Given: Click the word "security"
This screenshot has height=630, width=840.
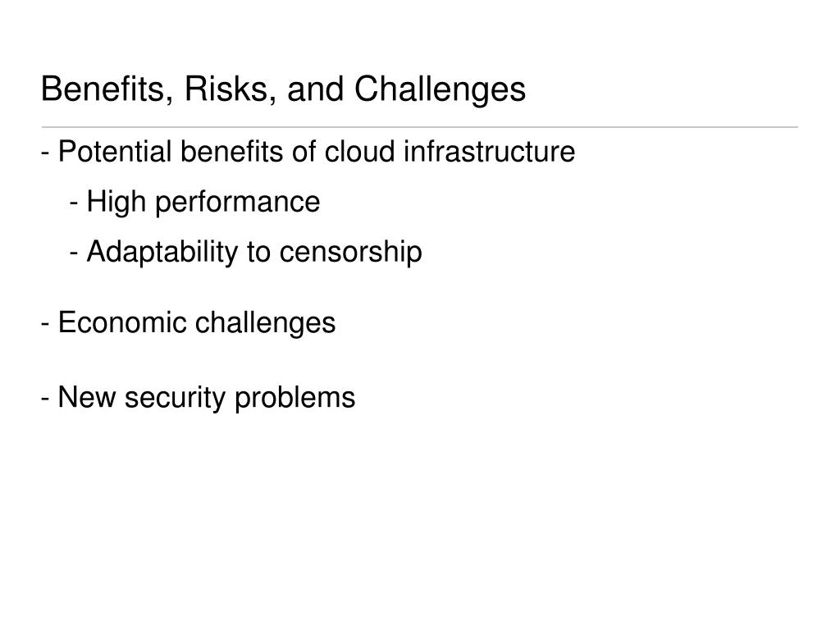Looking at the screenshot, I should tap(176, 399).
